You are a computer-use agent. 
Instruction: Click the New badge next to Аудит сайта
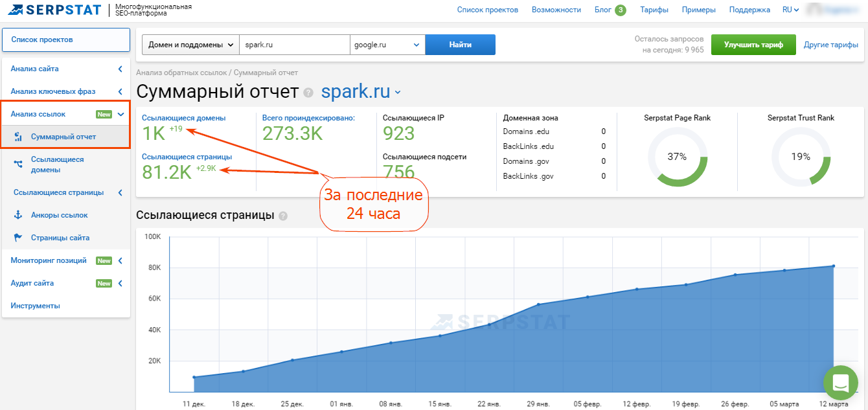click(x=104, y=284)
